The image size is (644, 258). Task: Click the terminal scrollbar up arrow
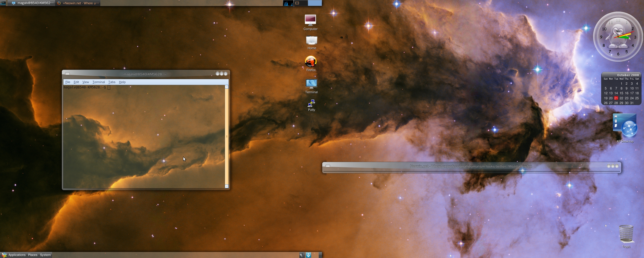(x=227, y=87)
